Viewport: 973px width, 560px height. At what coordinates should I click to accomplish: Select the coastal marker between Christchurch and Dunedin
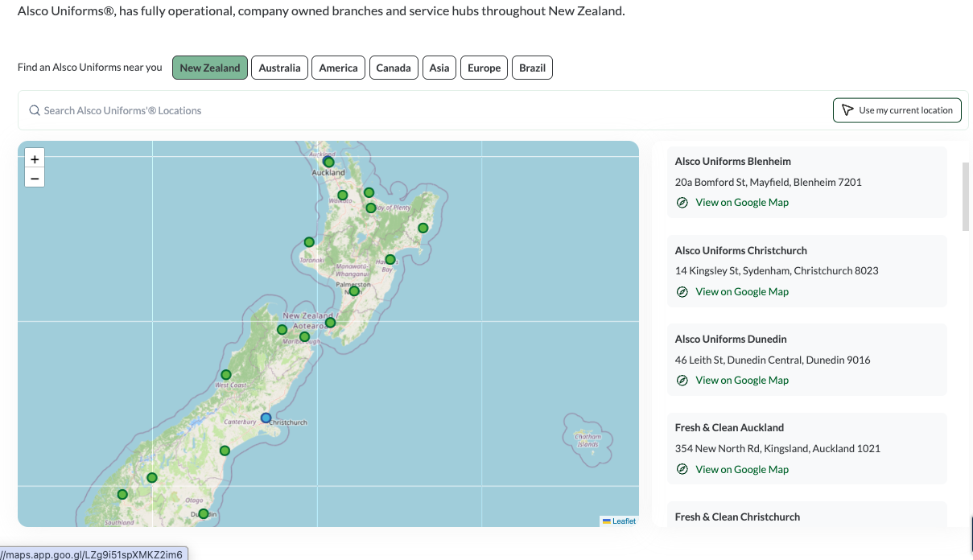pyautogui.click(x=225, y=451)
